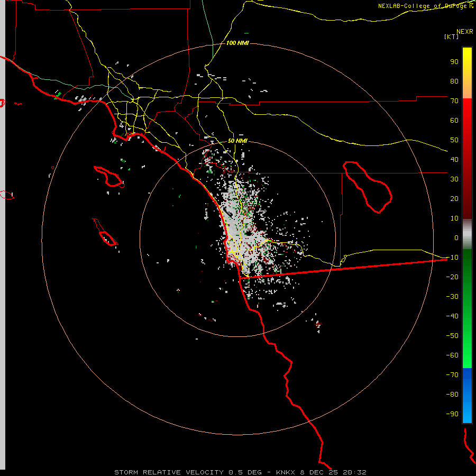476x476 pixels.
Task: Click the -80 knot label on the color scale
Action: pos(452,395)
